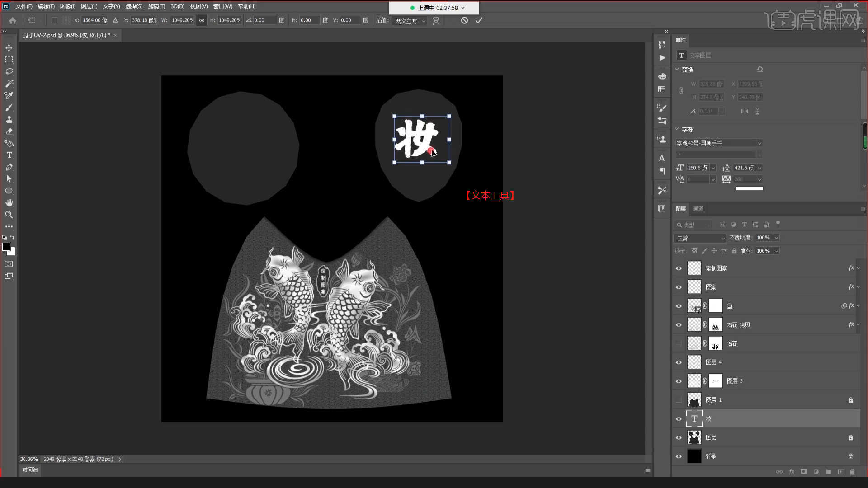Viewport: 868px width, 488px height.
Task: Open the 滤镜(T) menu
Action: point(156,6)
